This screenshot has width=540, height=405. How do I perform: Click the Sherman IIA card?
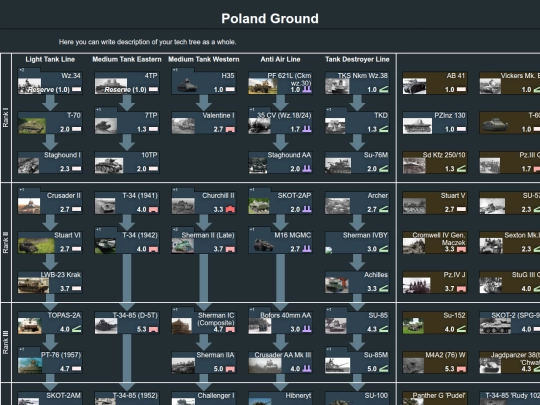click(x=204, y=362)
